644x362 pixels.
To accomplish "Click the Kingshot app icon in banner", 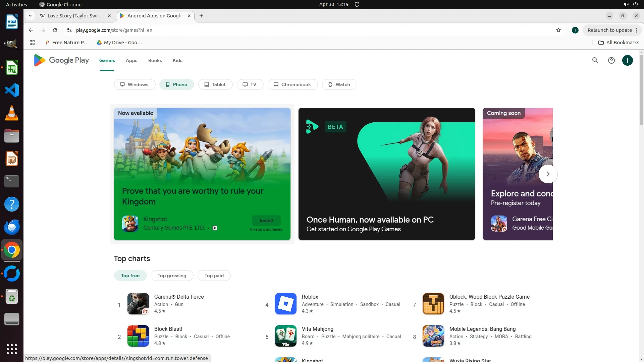I will click(130, 224).
